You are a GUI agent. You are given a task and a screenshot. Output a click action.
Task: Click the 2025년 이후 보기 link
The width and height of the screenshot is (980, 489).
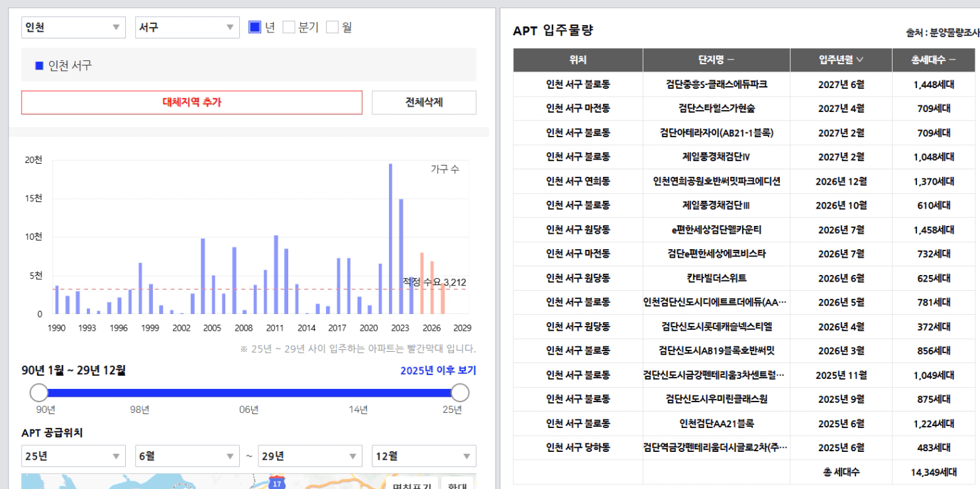(438, 370)
